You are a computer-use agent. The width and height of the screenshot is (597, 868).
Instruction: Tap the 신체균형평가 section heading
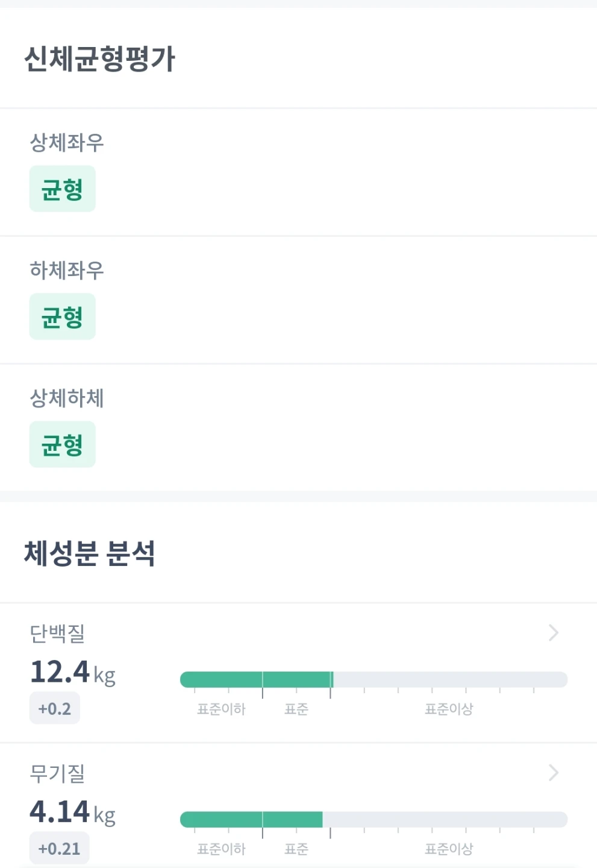pos(99,59)
